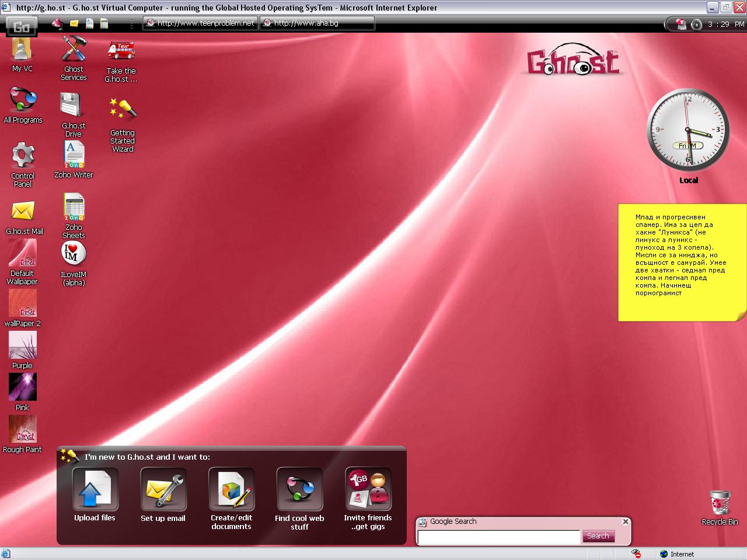
Task: Launch Zoho Writer from desktop
Action: (74, 160)
